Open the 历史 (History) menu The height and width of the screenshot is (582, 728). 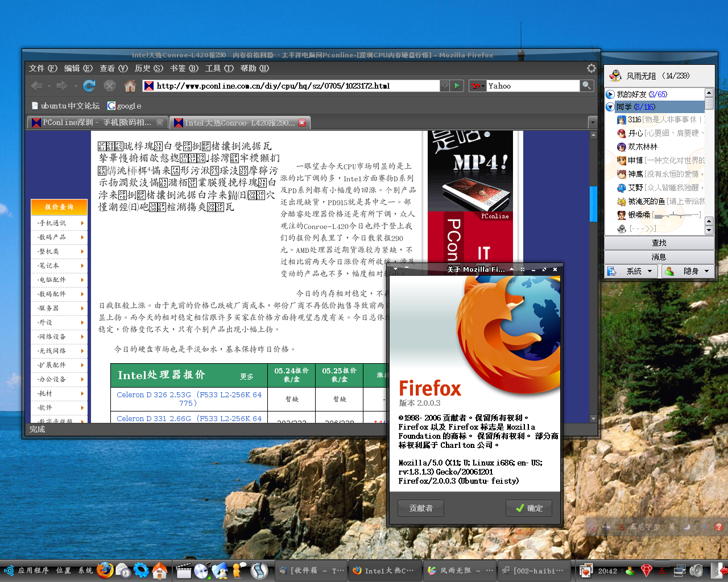coord(149,68)
